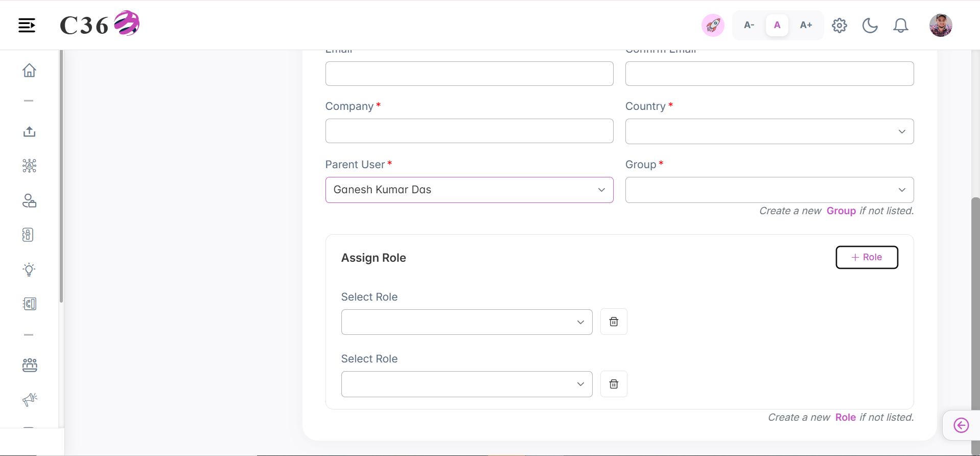980x456 pixels.
Task: Open the second Select Role dropdown
Action: (466, 384)
